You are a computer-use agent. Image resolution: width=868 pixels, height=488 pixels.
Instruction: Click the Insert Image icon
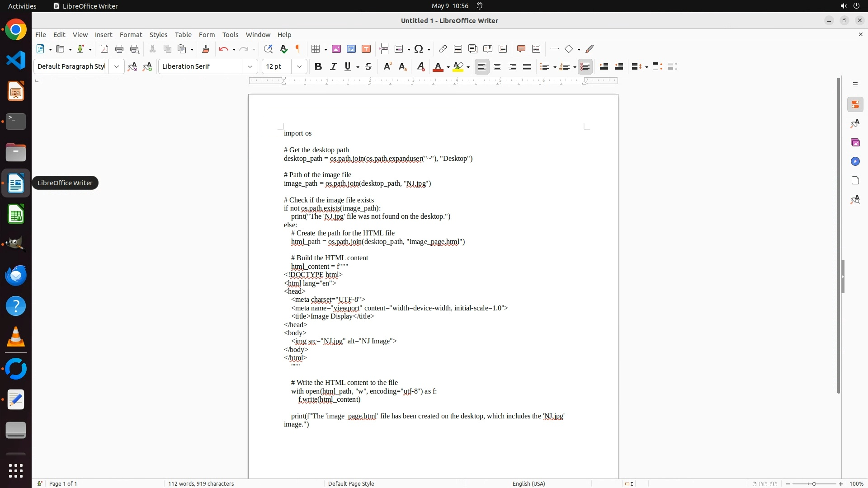coord(336,49)
